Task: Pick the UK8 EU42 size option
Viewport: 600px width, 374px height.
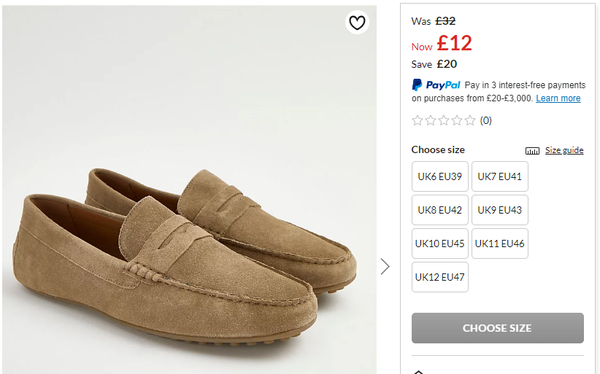Action: point(440,210)
